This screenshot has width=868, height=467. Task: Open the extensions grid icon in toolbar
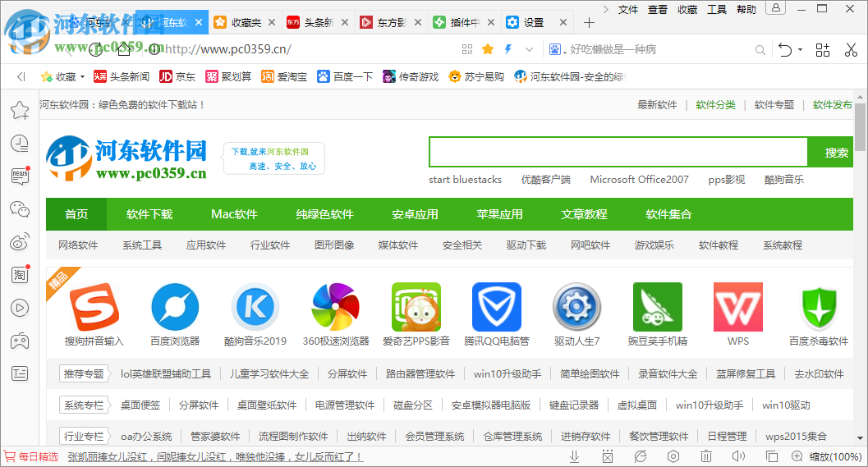coord(823,50)
